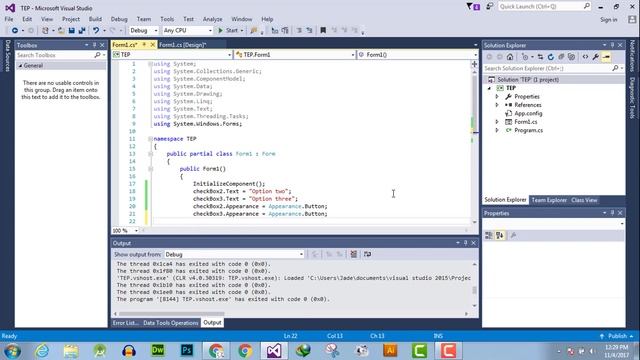Viewport: 640px width, 360px height.
Task: Click the Save icon in toolbar
Action: tap(71, 30)
